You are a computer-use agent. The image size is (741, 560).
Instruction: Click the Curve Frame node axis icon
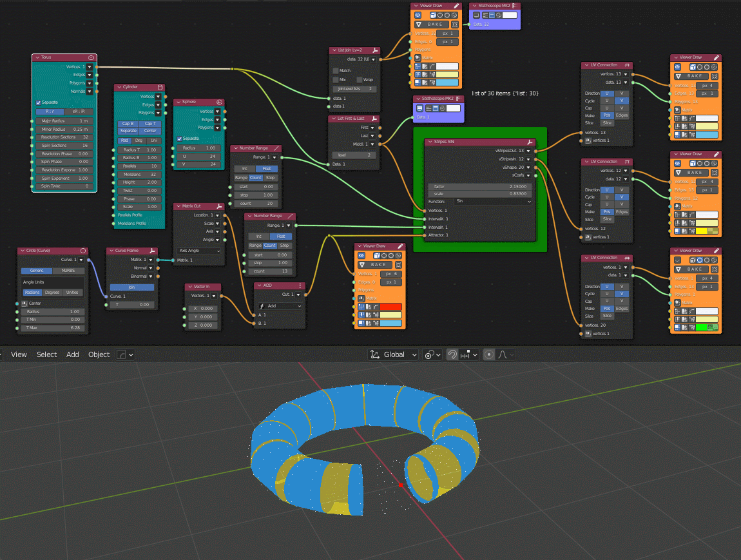pos(153,251)
